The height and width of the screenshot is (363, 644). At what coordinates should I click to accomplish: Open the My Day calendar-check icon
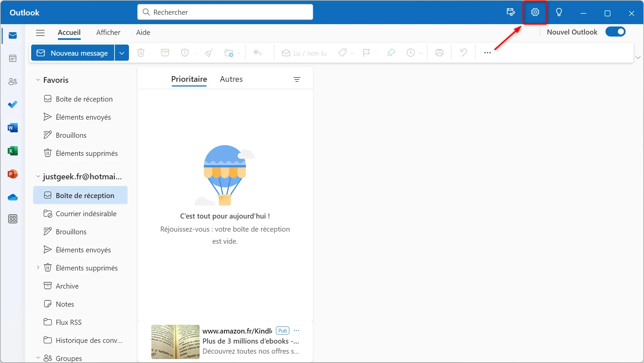(x=511, y=12)
